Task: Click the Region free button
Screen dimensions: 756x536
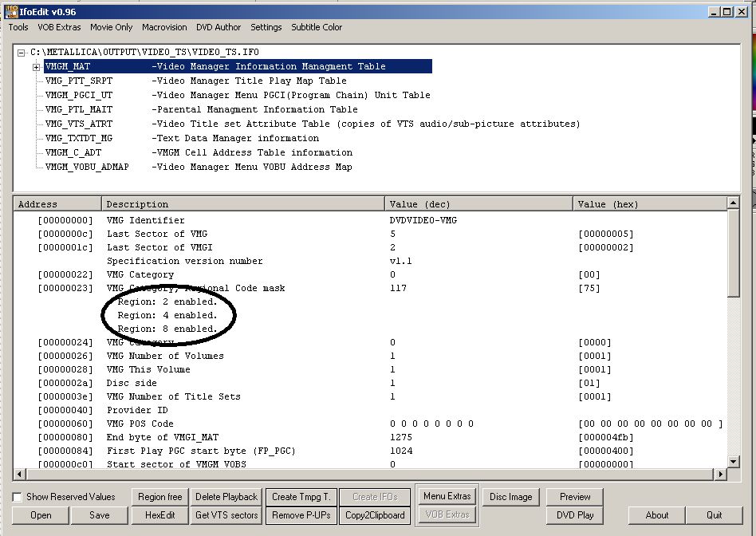Action: point(160,497)
